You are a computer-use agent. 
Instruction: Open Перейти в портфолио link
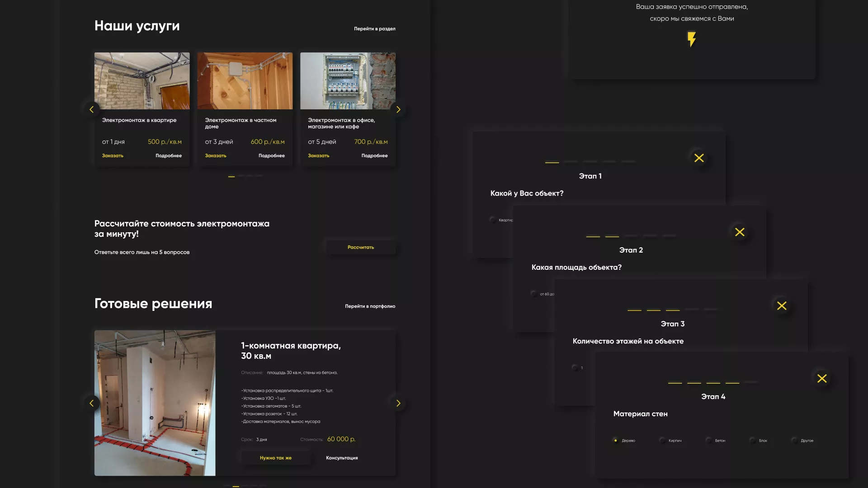point(370,306)
